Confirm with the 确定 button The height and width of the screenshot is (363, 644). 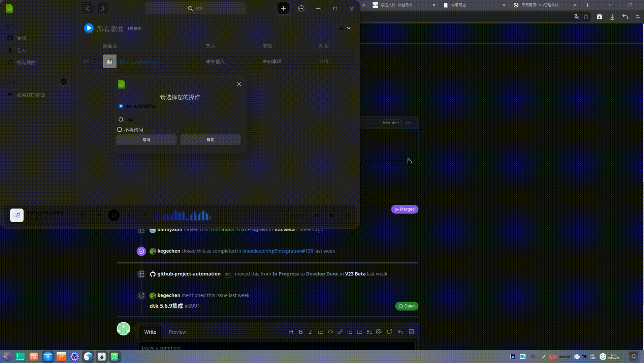click(211, 140)
